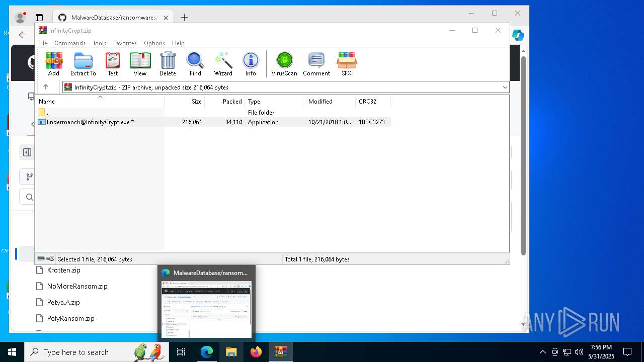Open Windows Start menu
The height and width of the screenshot is (362, 644).
[x=12, y=352]
